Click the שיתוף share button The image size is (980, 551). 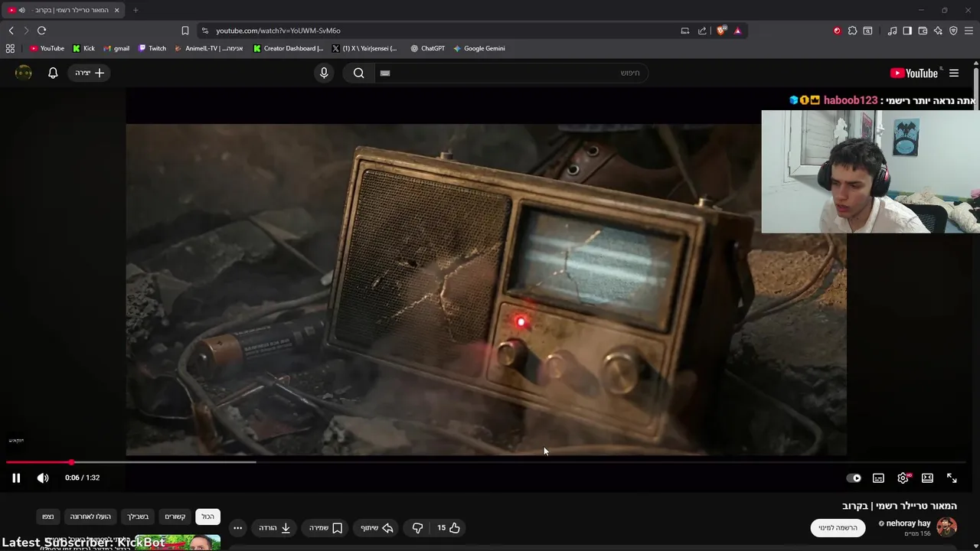pos(377,527)
